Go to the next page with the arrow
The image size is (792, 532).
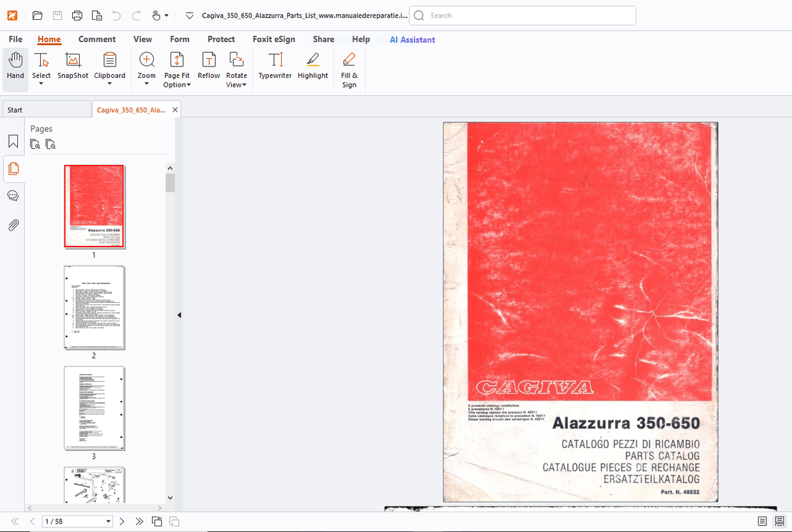121,521
